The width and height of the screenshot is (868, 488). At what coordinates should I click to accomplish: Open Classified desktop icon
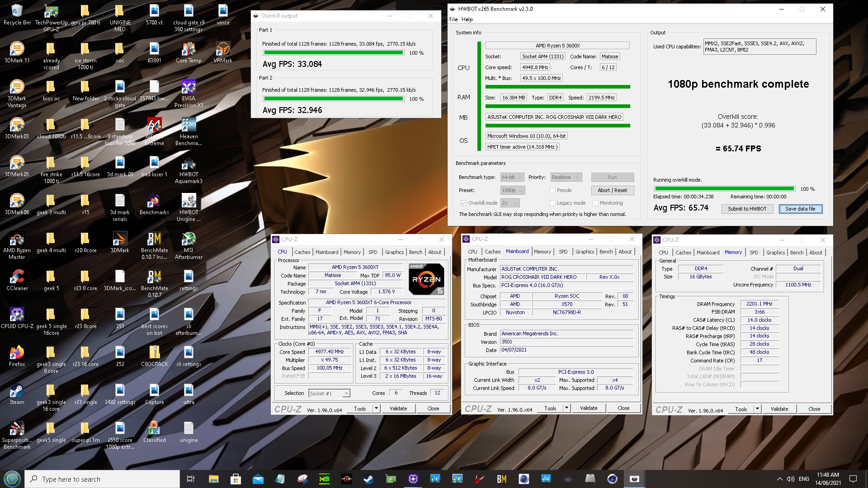point(154,432)
